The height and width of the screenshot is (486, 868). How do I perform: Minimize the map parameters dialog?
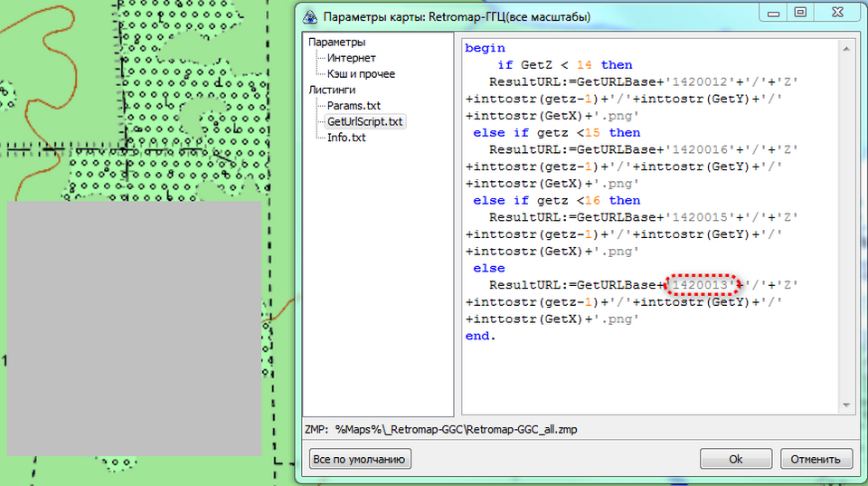click(x=771, y=12)
